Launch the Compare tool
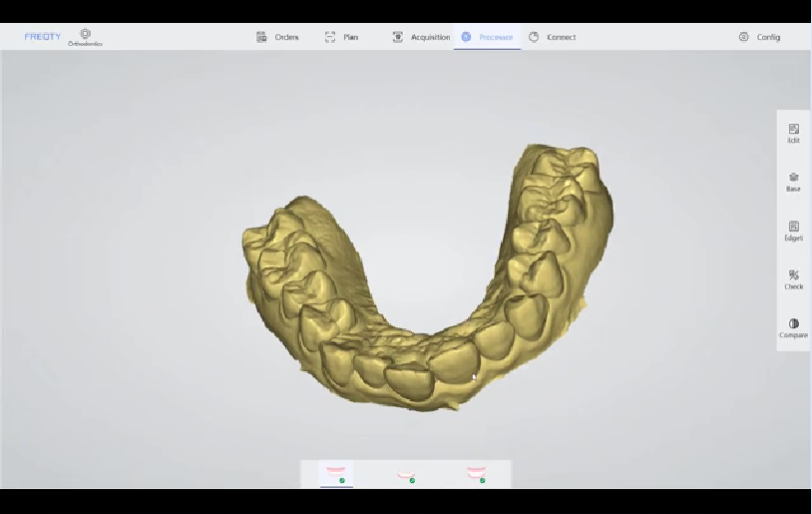Screen dimensions: 812x514 coord(793,328)
